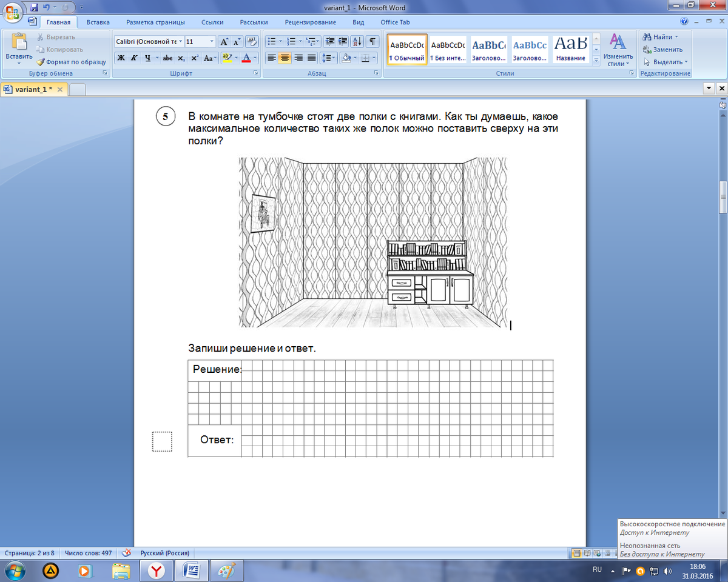Increase font size with the grow font icon
This screenshot has width=728, height=582.
(x=224, y=42)
